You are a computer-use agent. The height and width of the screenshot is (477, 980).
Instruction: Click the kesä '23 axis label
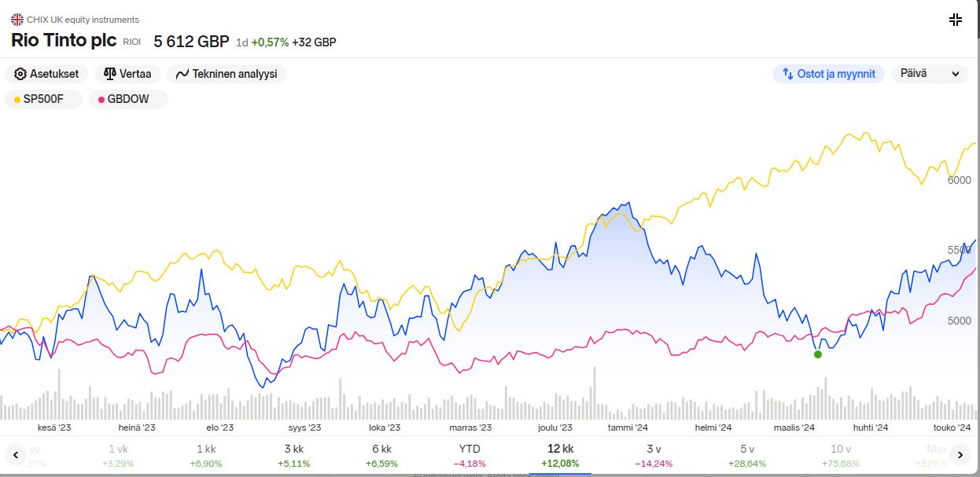54,427
